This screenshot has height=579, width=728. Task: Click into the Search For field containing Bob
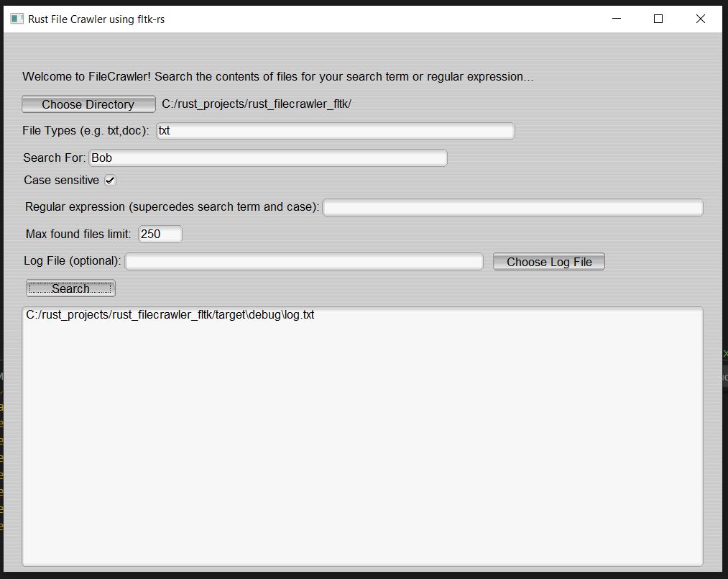[267, 158]
